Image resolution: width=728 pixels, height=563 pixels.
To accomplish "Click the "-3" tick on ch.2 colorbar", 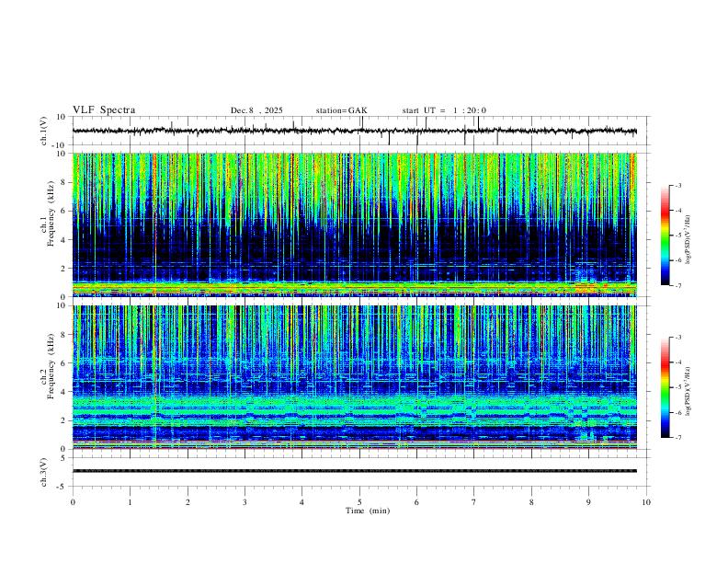I will click(677, 338).
